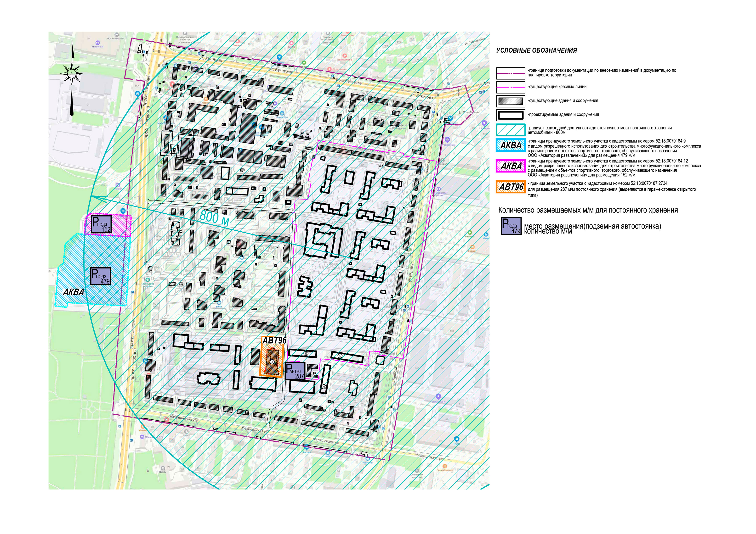Click the map parking icon labeled 152

coord(101,224)
